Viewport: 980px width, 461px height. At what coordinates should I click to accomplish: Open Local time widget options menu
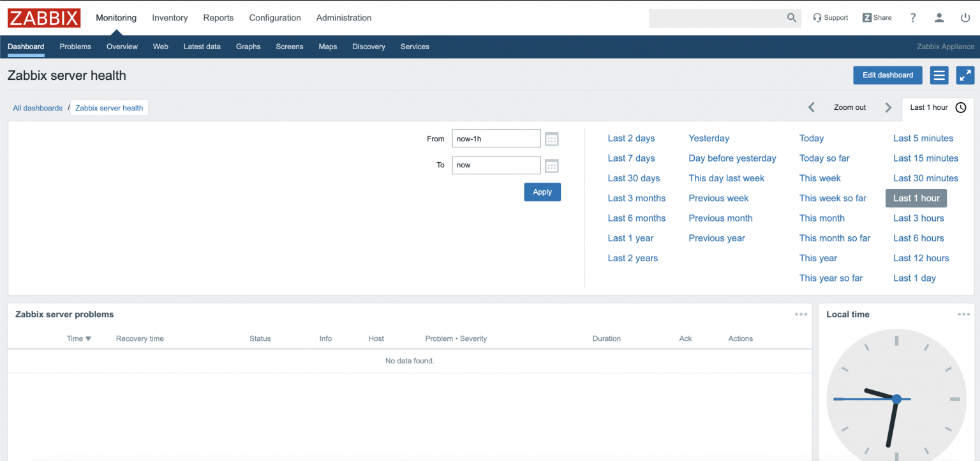963,314
